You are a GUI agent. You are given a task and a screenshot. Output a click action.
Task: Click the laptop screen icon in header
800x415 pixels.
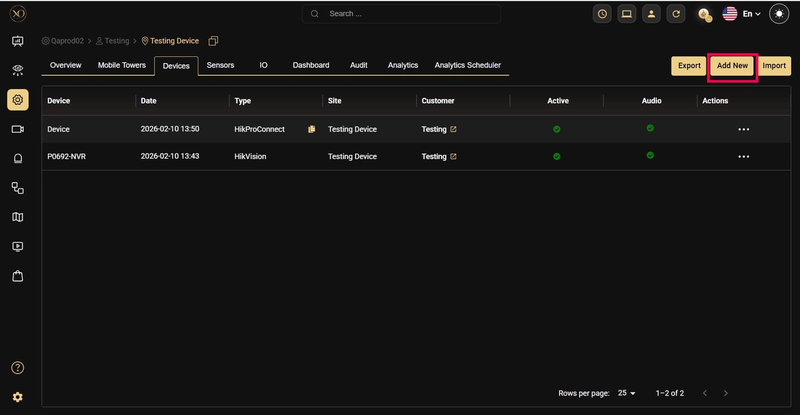(627, 14)
